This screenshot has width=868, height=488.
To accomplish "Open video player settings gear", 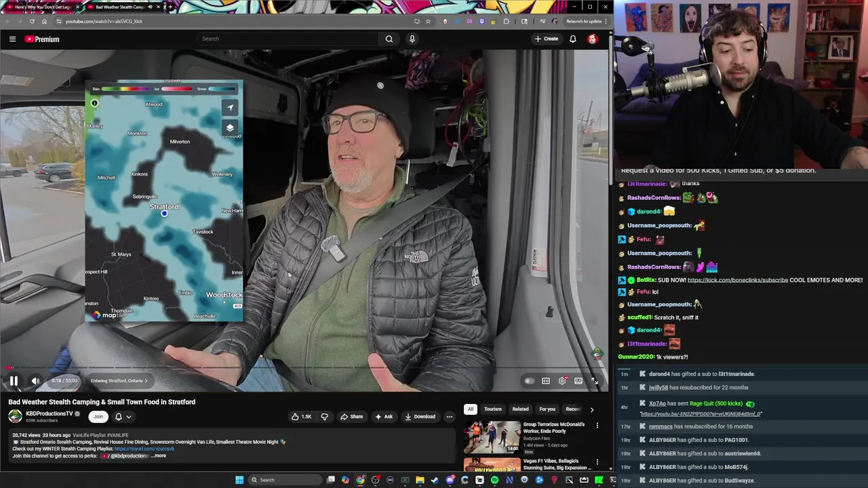I will 562,381.
